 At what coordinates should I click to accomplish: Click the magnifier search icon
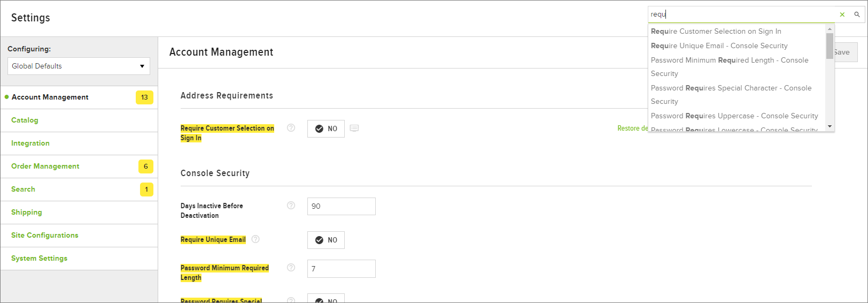point(857,14)
